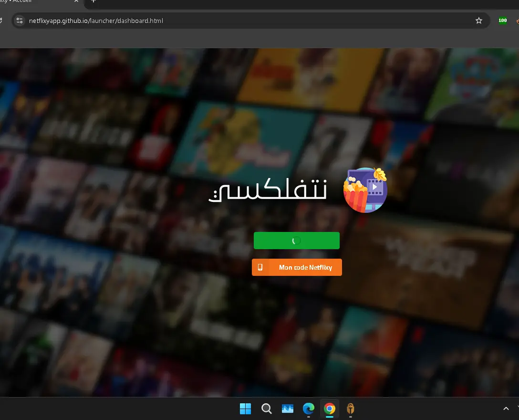Switch to Google Chrome on taskbar
The image size is (519, 420).
pyautogui.click(x=329, y=409)
